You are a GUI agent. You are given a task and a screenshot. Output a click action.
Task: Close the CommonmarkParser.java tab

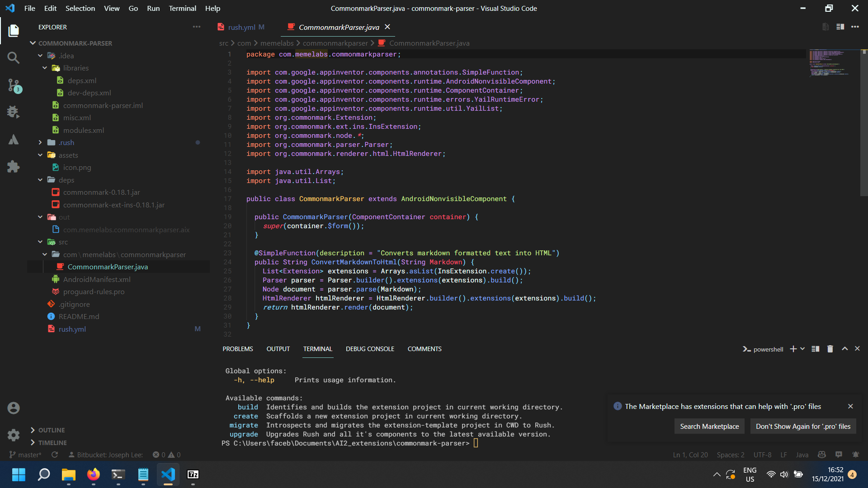tap(387, 27)
